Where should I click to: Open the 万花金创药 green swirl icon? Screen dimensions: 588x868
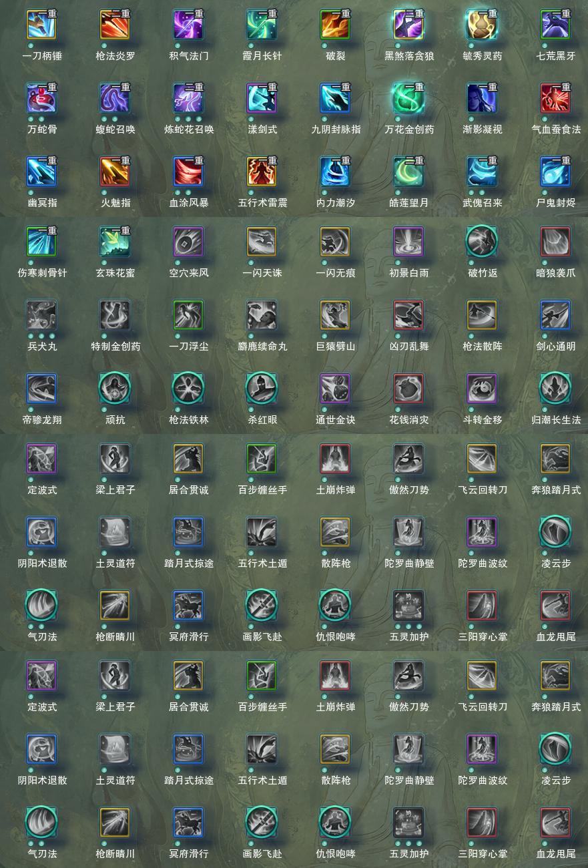click(x=408, y=99)
